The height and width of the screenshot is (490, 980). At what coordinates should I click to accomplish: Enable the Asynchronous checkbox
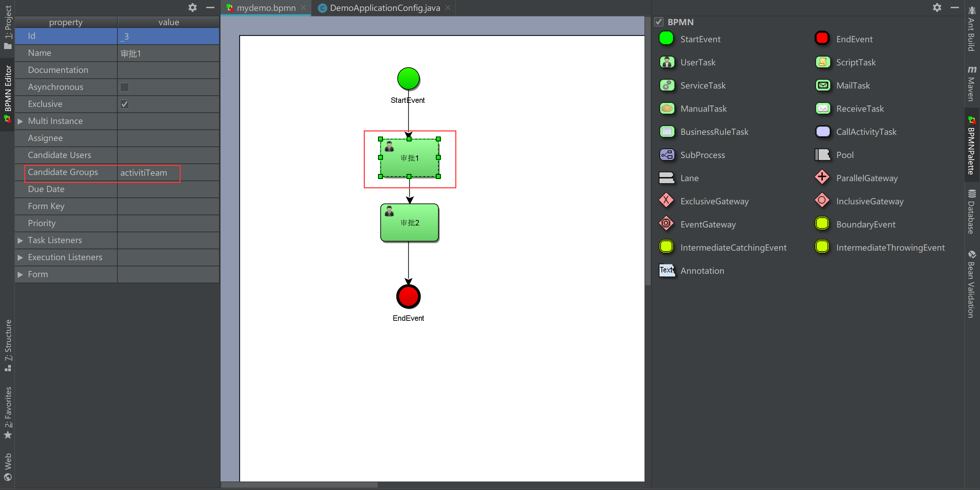tap(125, 87)
